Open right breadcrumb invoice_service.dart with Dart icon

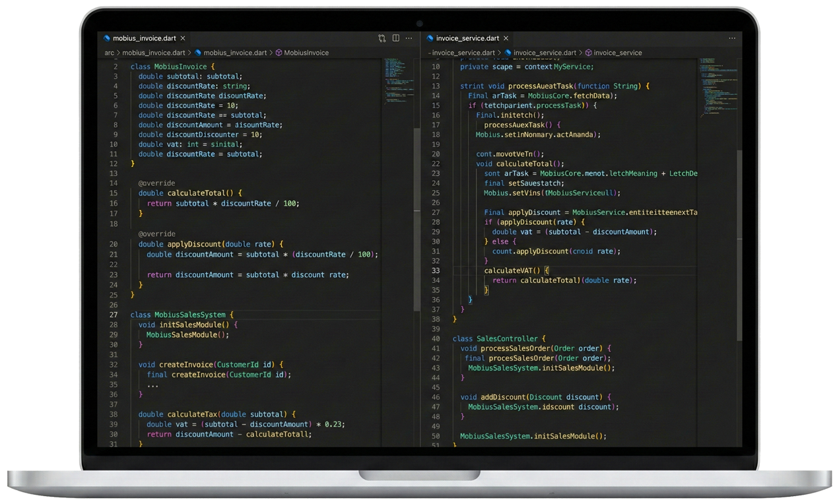pos(544,53)
